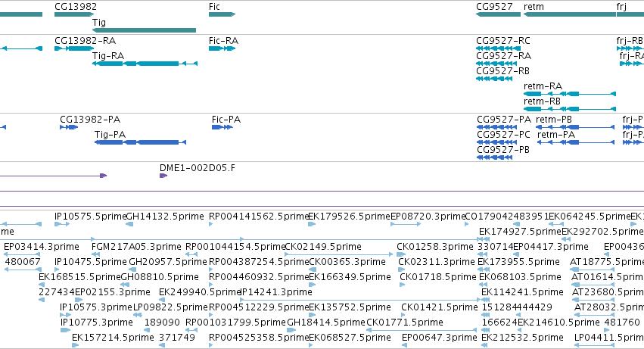Open the retm gene feature label
The image size is (644, 349).
pyautogui.click(x=534, y=7)
